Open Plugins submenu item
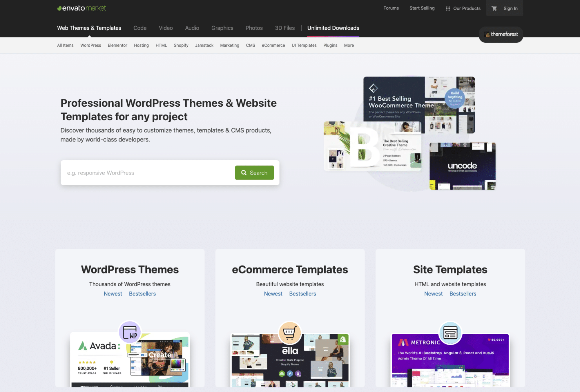The image size is (580, 392). pyautogui.click(x=330, y=45)
